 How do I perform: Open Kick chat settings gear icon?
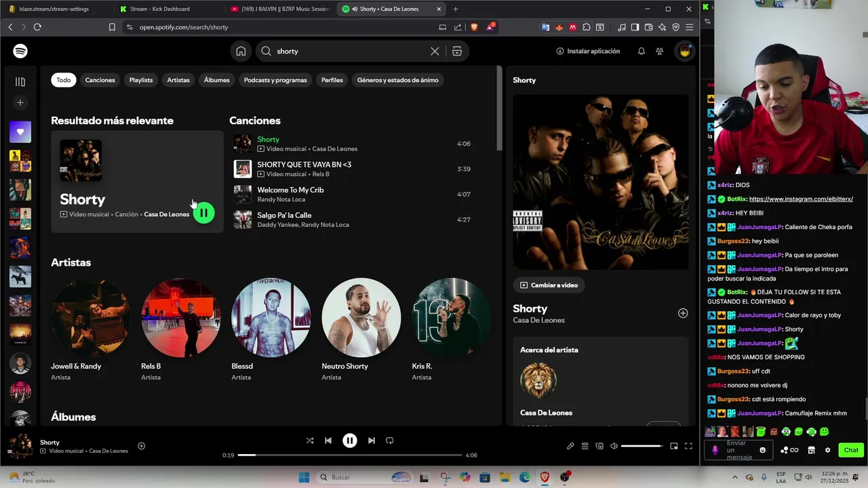[x=827, y=450]
